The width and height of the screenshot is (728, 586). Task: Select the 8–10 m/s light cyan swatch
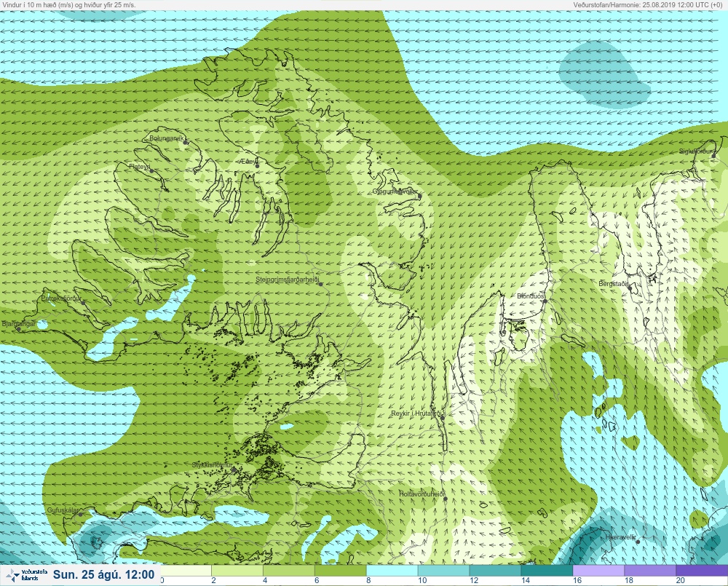click(392, 571)
